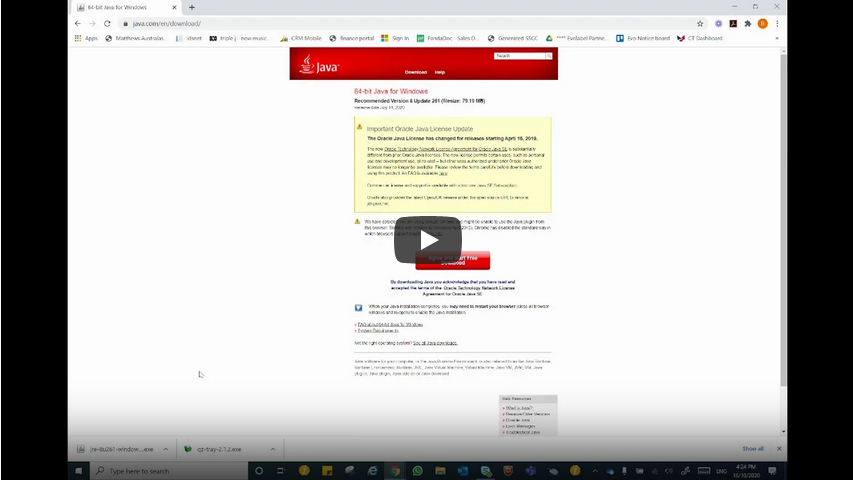Click the page vertical scrollbar
Viewport: 853px width, 480px height.
(783, 218)
